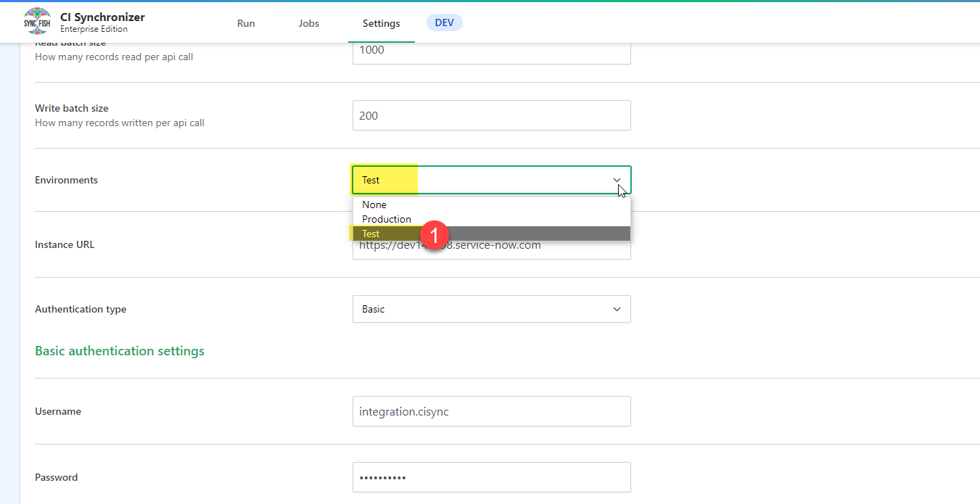Click the CI Synchronizer title text
The height and width of the screenshot is (504, 980).
pos(102,17)
